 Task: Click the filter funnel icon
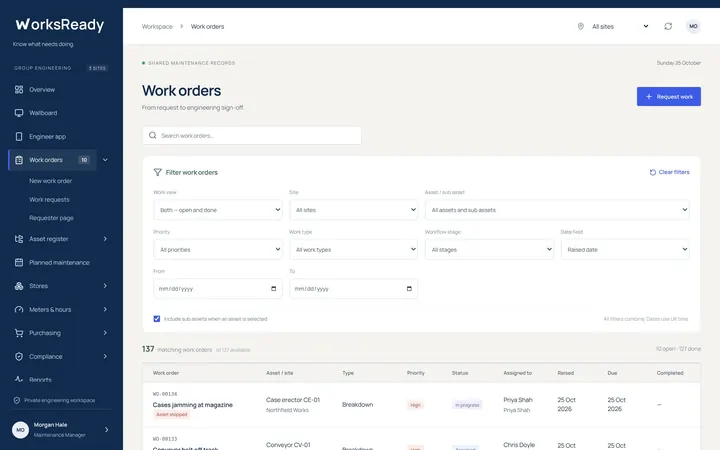point(158,172)
